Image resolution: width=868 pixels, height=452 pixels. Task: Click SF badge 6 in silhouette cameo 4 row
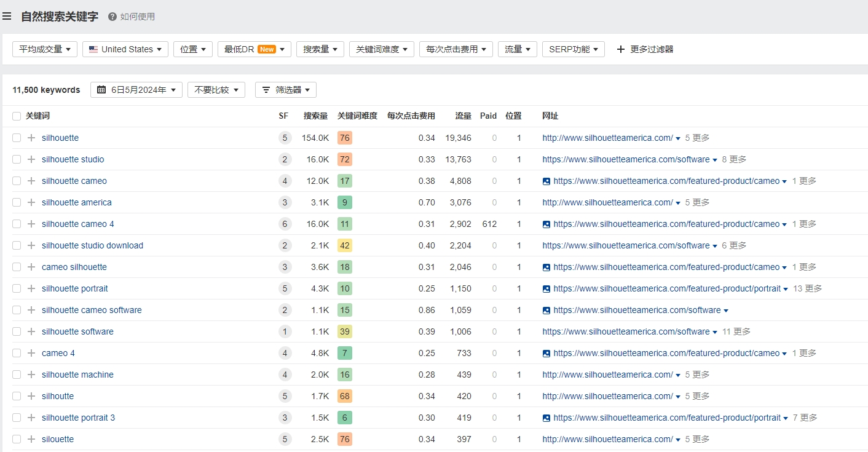(284, 224)
